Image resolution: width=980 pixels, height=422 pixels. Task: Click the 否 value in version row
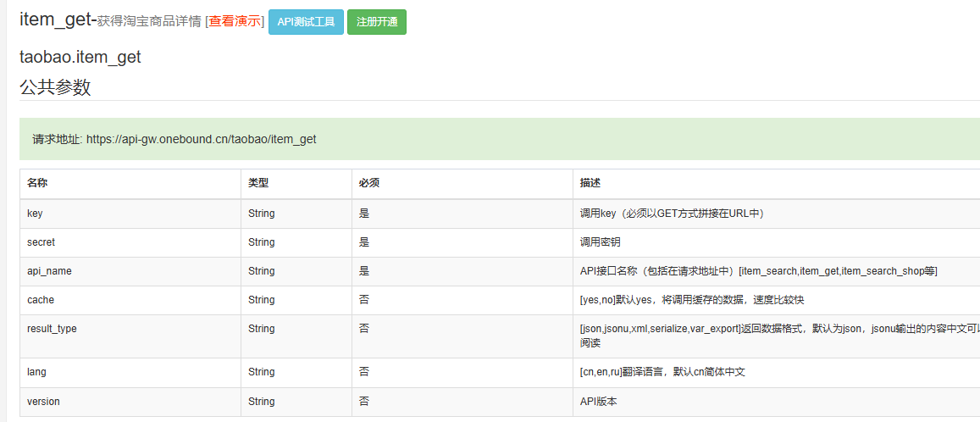click(363, 402)
